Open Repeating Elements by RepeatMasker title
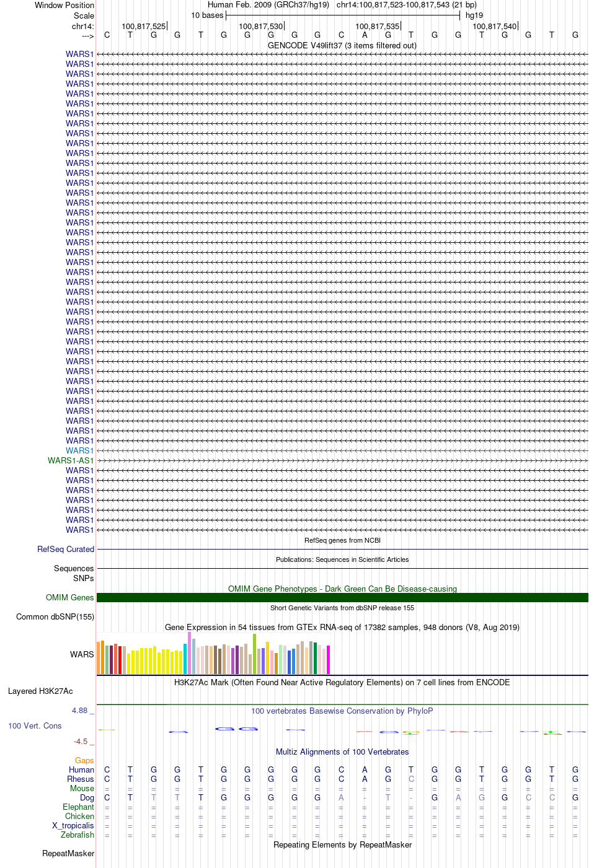This screenshot has width=589, height=868. click(342, 844)
